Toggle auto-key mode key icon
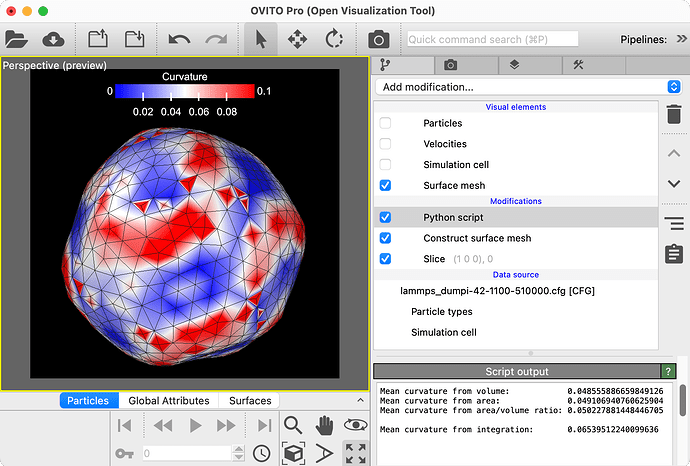Screen dimensions: 690x466 coord(124,453)
